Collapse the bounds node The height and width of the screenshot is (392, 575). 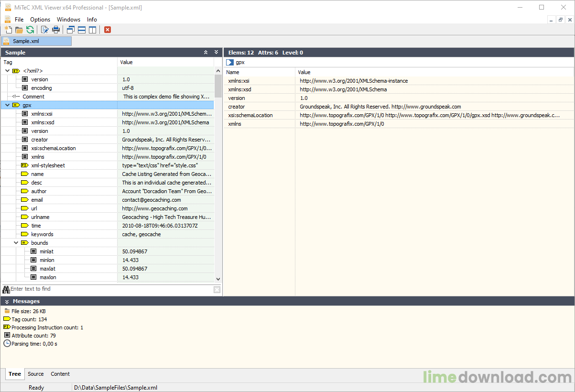pos(16,243)
